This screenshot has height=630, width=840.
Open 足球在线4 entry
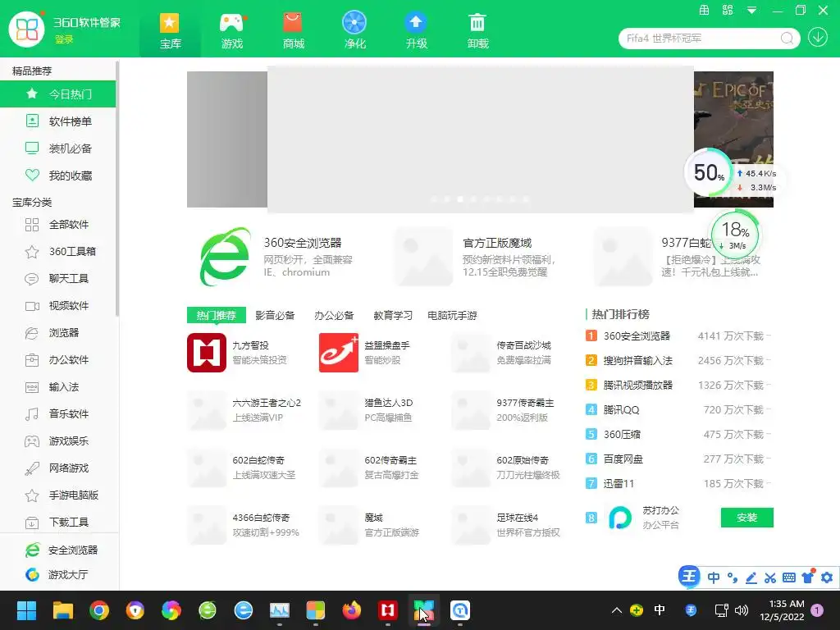(x=506, y=525)
